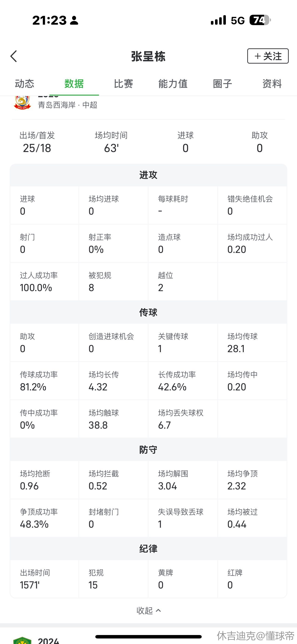Collapse stats with 收起 chevron

148,611
